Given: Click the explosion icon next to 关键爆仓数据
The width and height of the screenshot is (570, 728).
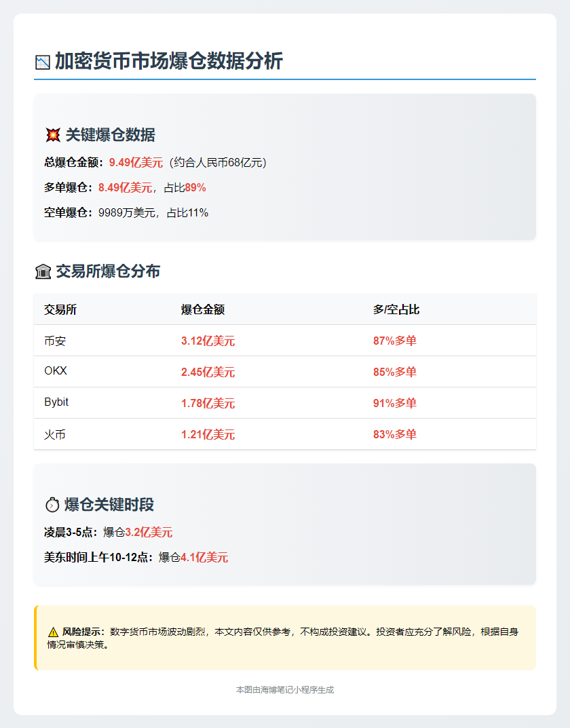Looking at the screenshot, I should (x=53, y=135).
